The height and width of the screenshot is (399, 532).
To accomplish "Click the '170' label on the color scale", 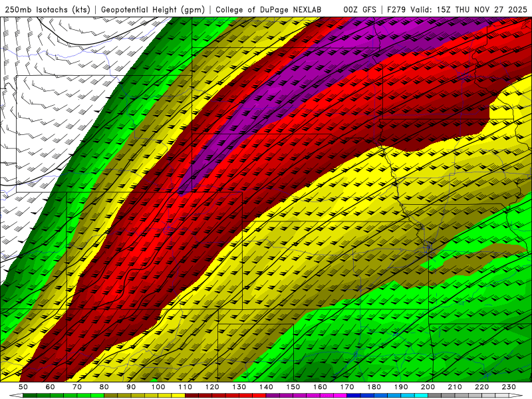I will (347, 387).
